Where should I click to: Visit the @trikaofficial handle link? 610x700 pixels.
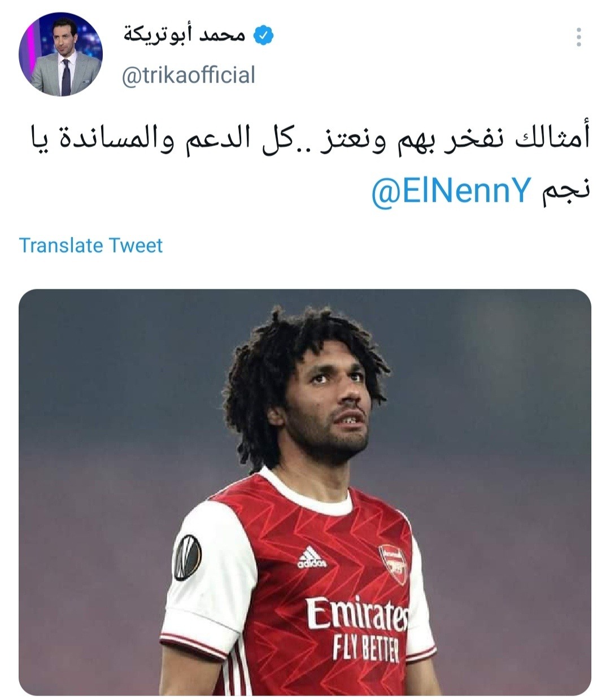click(x=189, y=75)
